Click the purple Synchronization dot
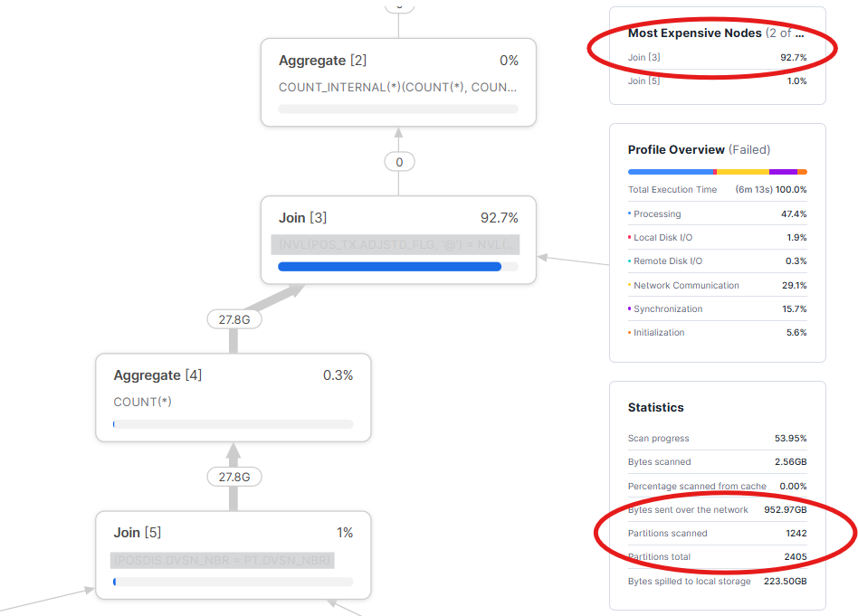 tap(632, 308)
